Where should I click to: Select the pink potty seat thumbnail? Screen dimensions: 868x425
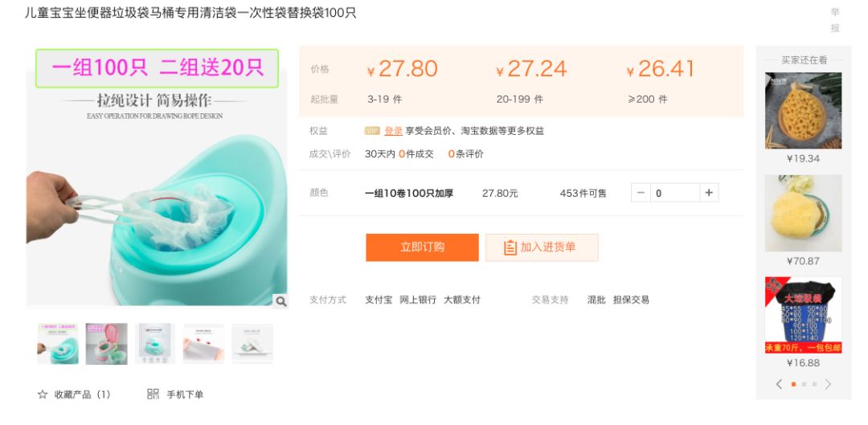tap(106, 344)
